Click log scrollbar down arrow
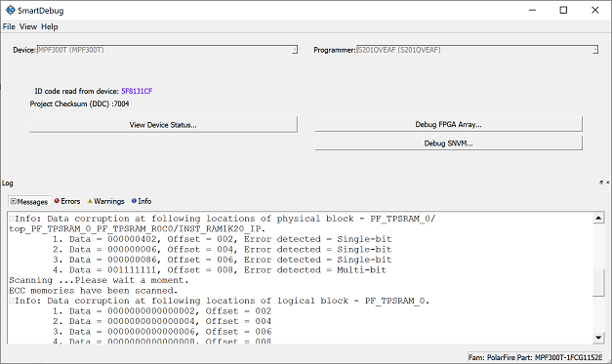The width and height of the screenshot is (612, 364). (x=598, y=338)
